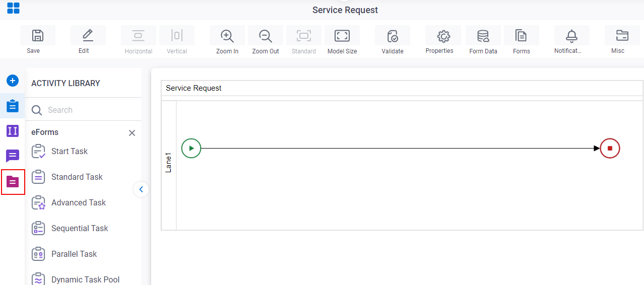Viewport: 644px width, 285px height.
Task: Click the Advanced Task label
Action: click(x=79, y=202)
